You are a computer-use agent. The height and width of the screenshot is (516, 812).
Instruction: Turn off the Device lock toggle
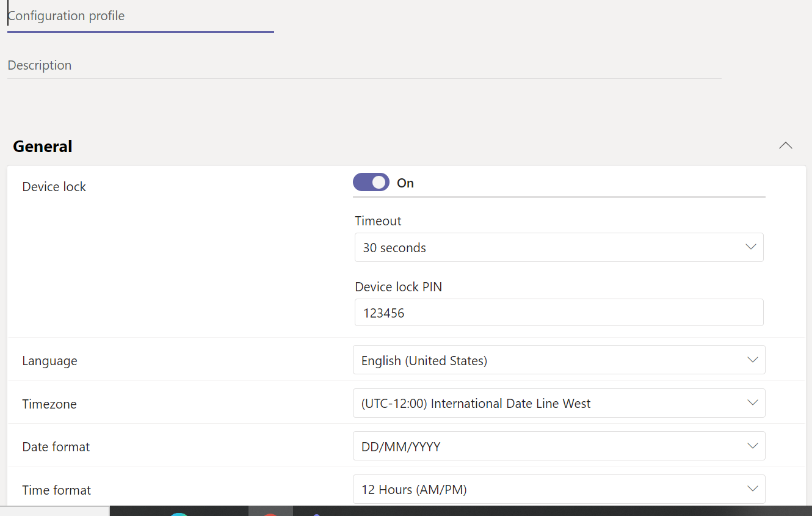click(x=371, y=183)
